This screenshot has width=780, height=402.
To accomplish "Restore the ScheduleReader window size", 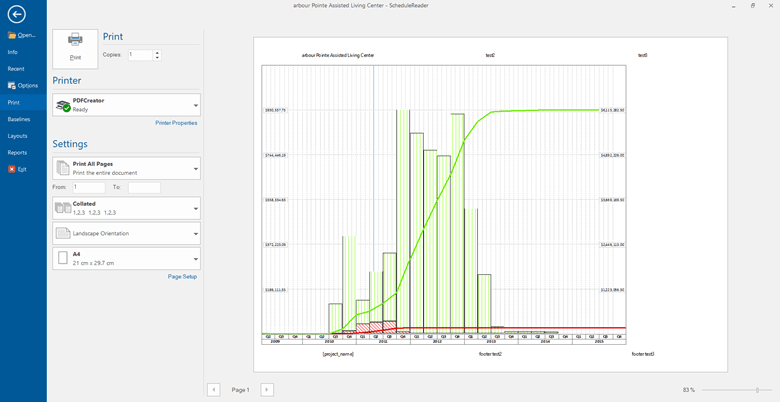I will coord(753,6).
